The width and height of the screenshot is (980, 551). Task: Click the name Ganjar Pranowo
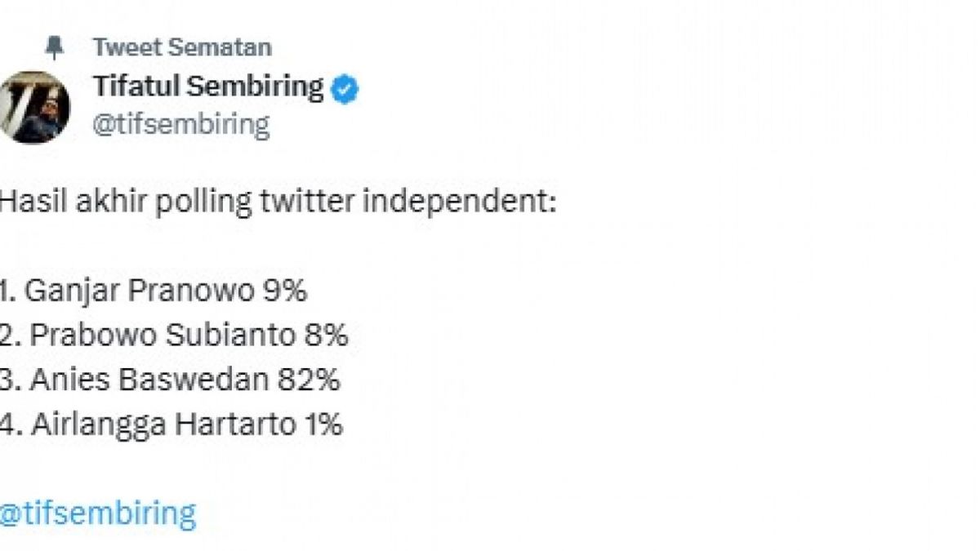[x=138, y=291]
